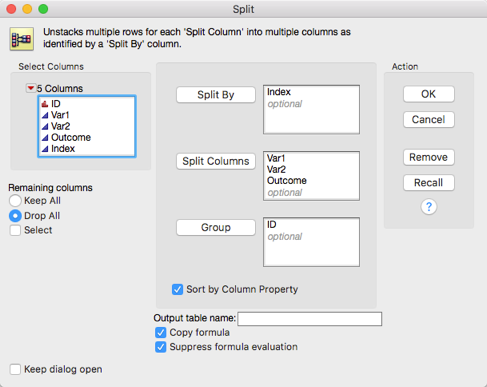This screenshot has height=387, width=487.
Task: Select Outcome in the Split Columns box
Action: click(x=287, y=181)
